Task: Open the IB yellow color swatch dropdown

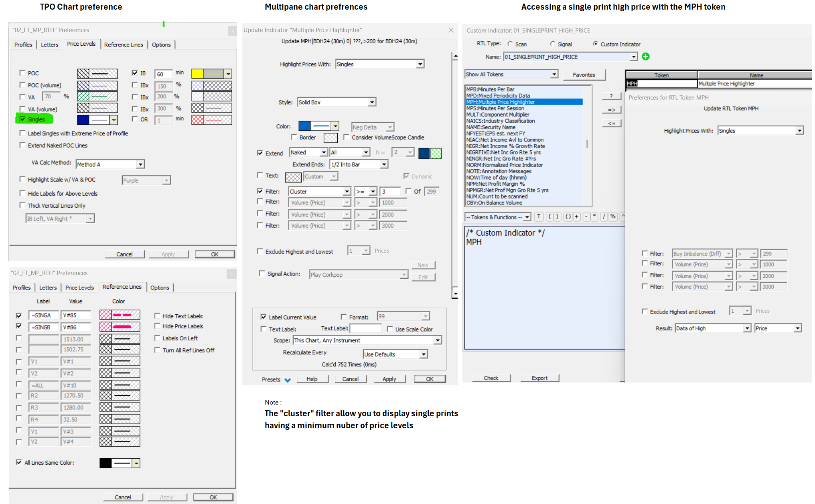Action: coord(228,74)
